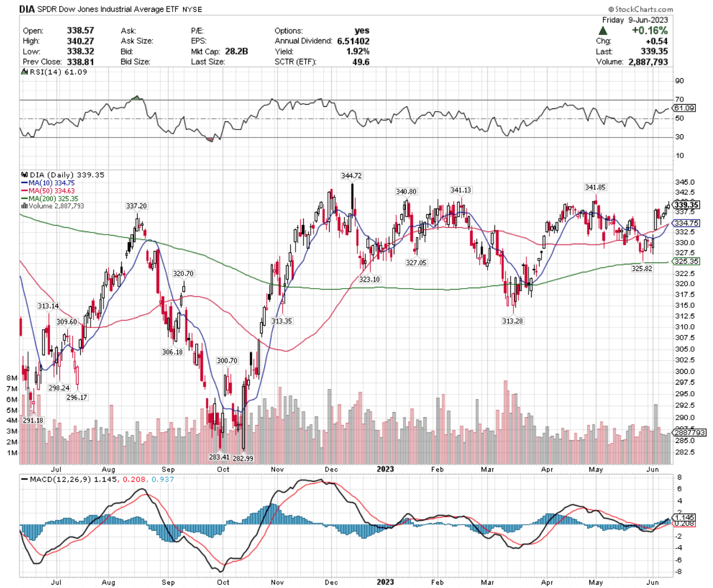Click the blue 0.937 histogram value in MACD legend
This screenshot has width=713, height=588.
(x=163, y=480)
